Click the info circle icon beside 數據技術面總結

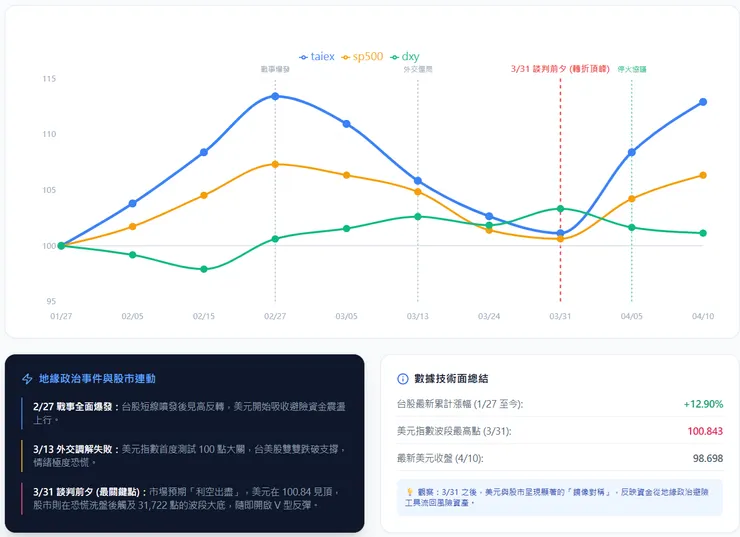[x=403, y=378]
